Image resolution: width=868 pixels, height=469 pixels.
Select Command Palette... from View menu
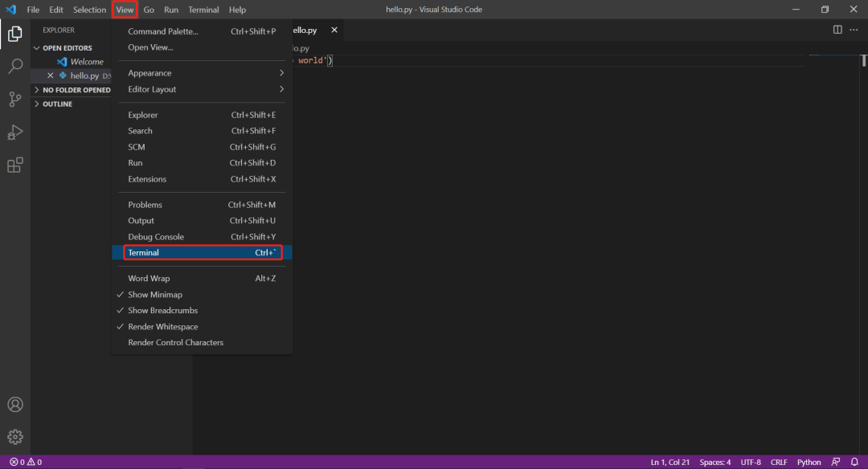click(x=202, y=31)
